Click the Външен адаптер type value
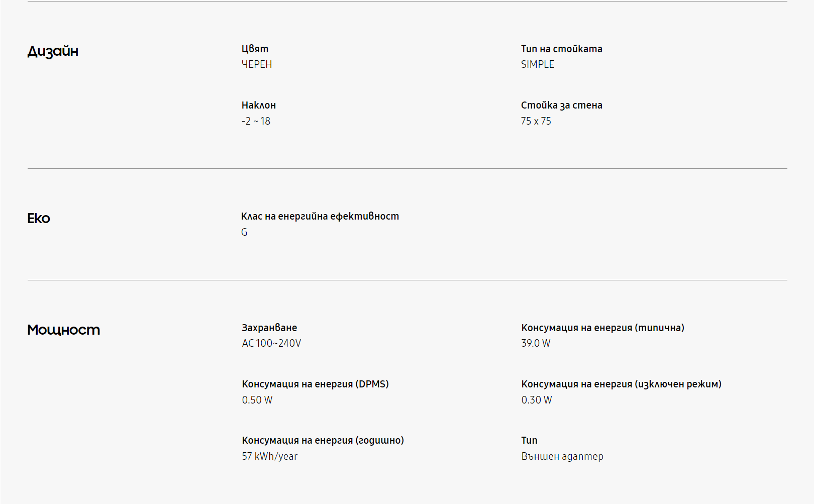The height and width of the screenshot is (504, 814). tap(562, 456)
